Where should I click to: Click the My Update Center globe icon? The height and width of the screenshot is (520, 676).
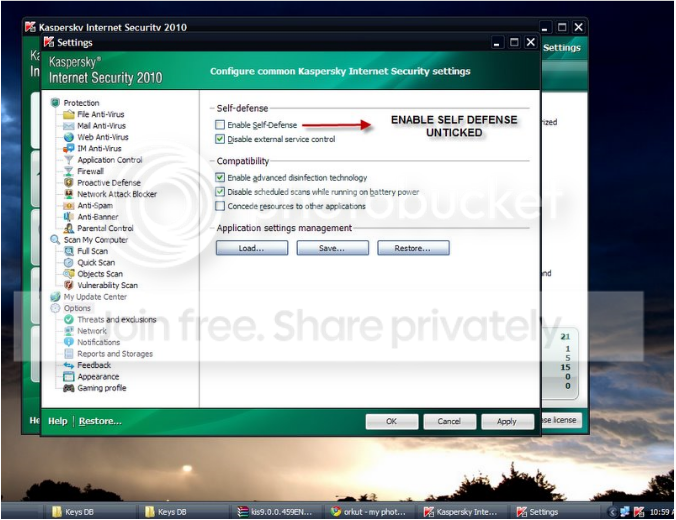point(55,297)
